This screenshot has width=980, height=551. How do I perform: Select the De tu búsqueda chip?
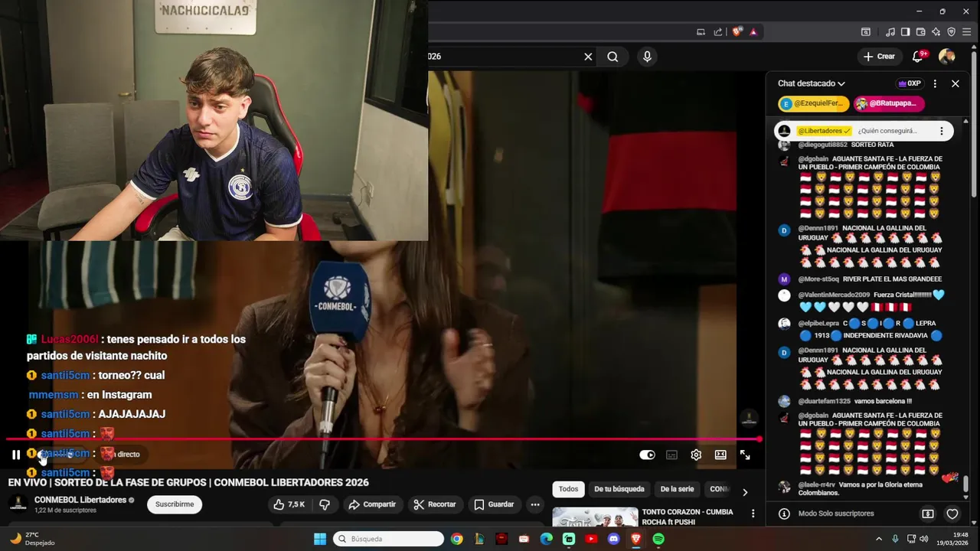(619, 489)
